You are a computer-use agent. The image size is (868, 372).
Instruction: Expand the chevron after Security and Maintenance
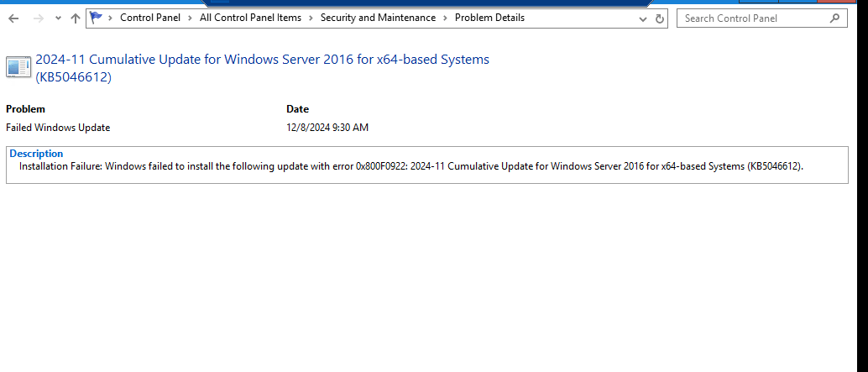445,18
